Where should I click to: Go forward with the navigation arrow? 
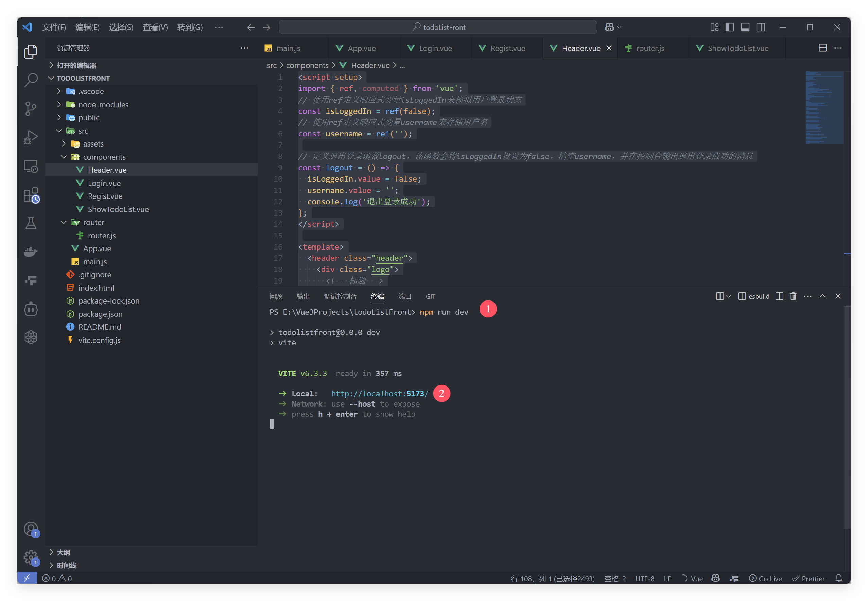click(x=266, y=28)
